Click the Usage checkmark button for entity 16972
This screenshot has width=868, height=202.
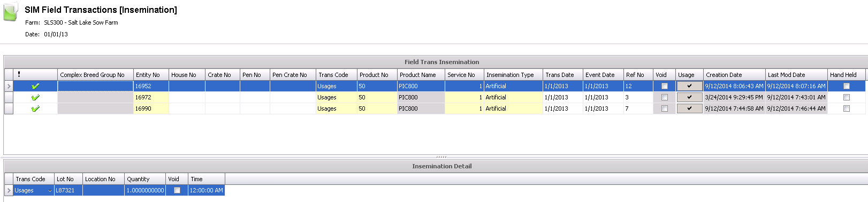689,97
